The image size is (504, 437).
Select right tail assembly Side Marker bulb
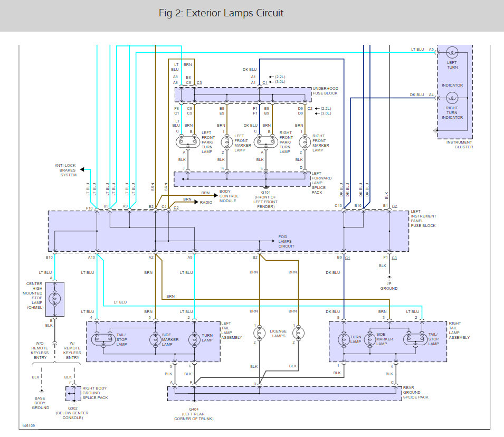[x=369, y=339]
